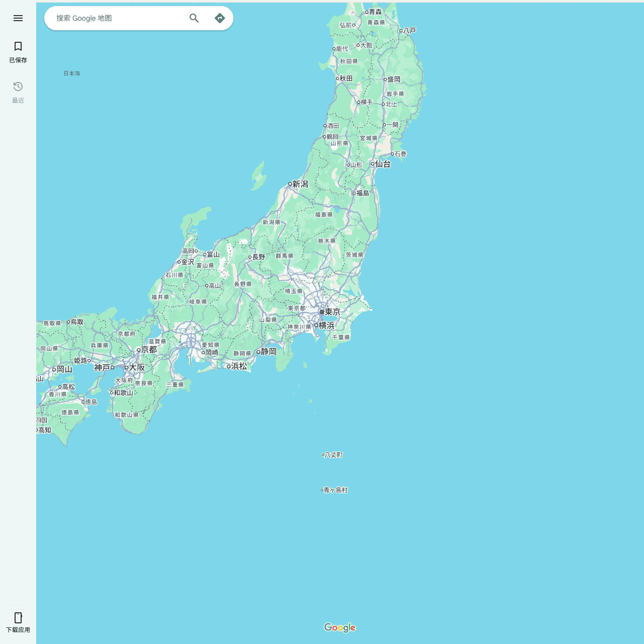Click the clock icon above 最近
This screenshot has height=644, width=644.
[18, 87]
